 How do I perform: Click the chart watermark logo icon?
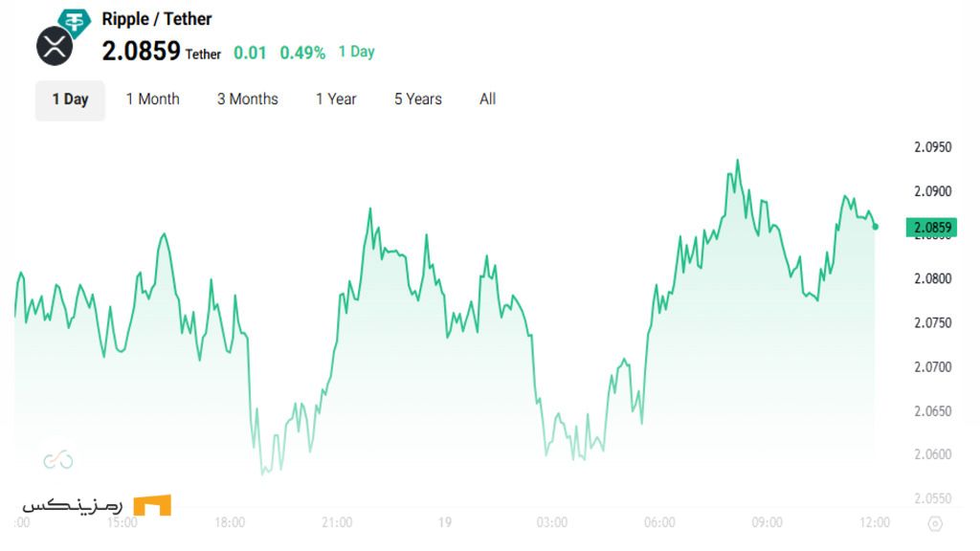pyautogui.click(x=58, y=460)
